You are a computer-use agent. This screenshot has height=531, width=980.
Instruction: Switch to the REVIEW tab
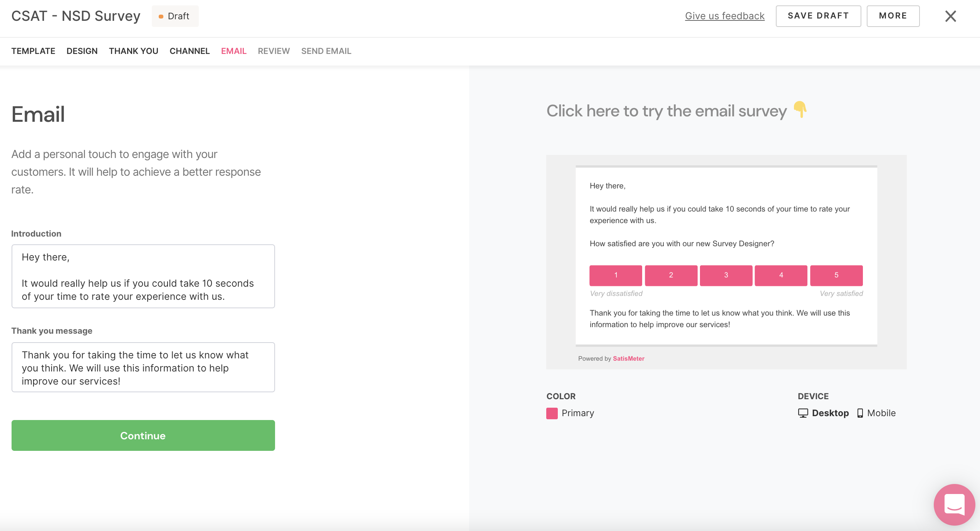[274, 51]
